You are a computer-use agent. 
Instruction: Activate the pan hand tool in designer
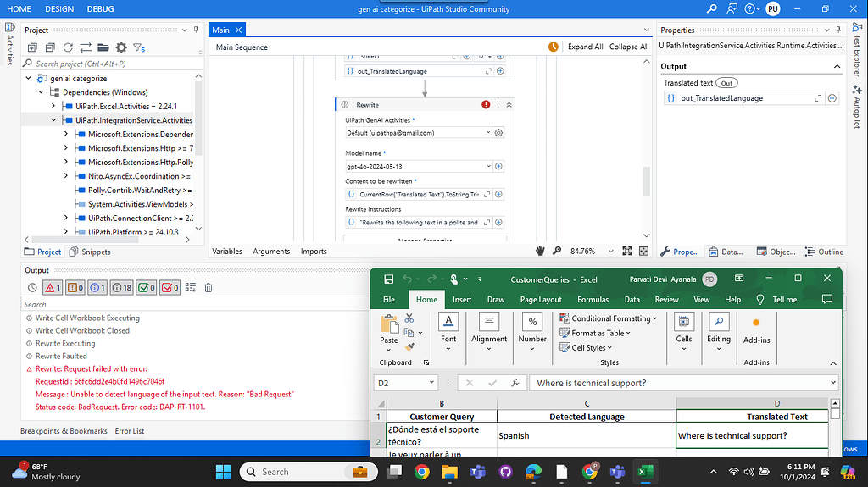point(540,252)
